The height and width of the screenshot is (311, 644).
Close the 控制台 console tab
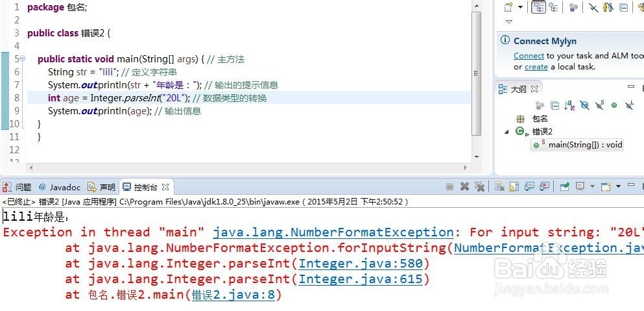point(165,187)
